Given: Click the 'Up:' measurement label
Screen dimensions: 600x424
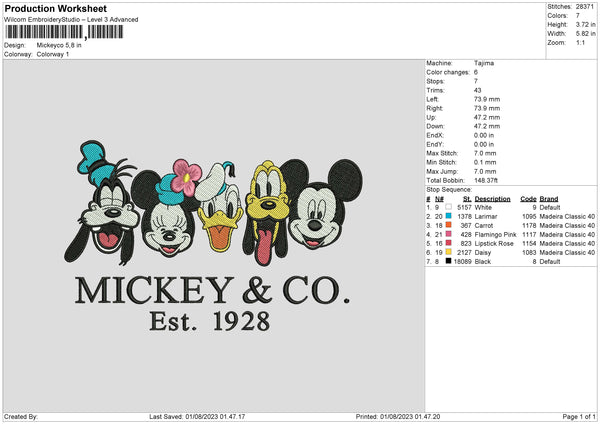Looking at the screenshot, I should 431,117.
